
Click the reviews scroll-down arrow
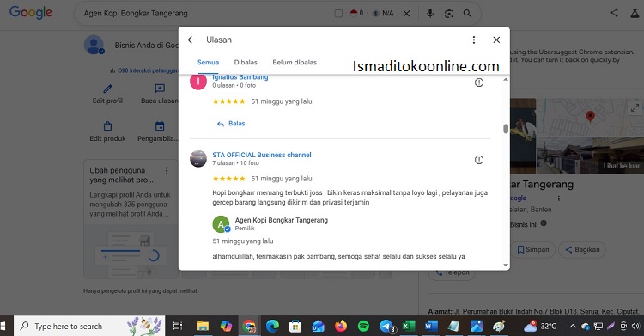[x=506, y=266]
